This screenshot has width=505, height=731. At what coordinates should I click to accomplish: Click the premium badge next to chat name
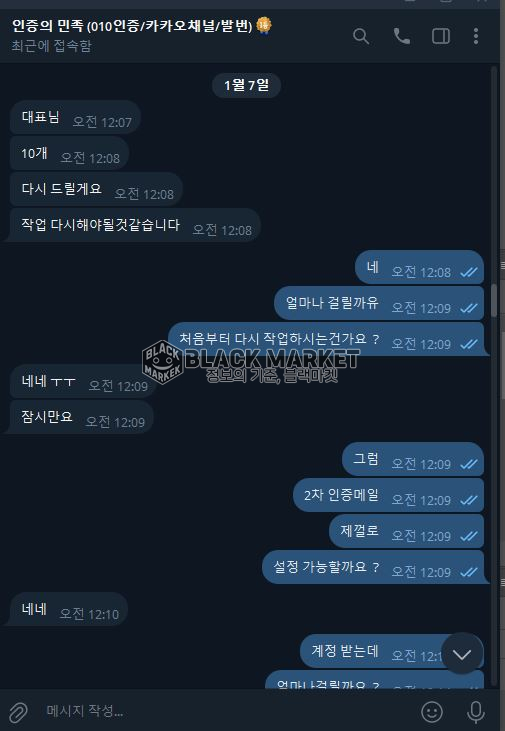[264, 25]
